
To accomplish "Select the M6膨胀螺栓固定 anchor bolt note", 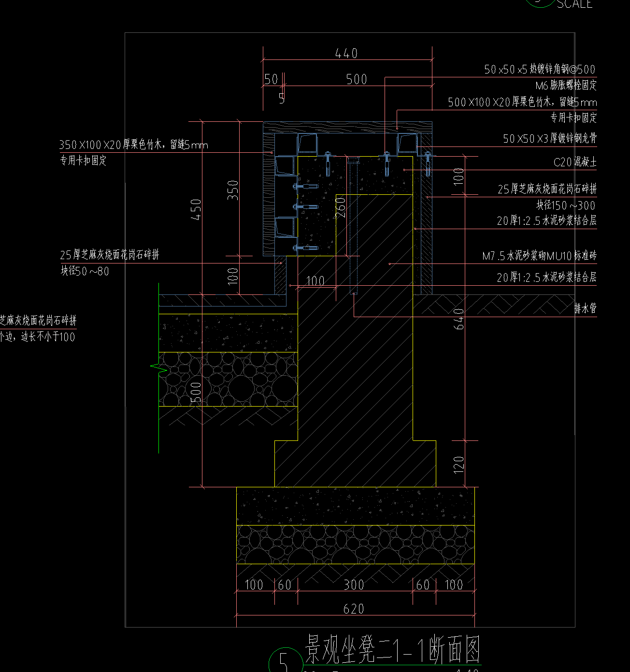I will (566, 85).
